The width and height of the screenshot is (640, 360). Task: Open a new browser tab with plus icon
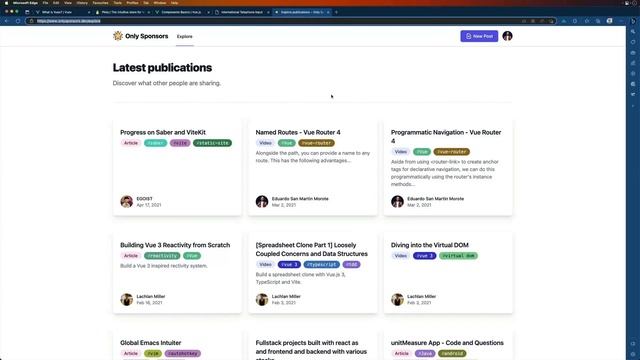(x=336, y=12)
